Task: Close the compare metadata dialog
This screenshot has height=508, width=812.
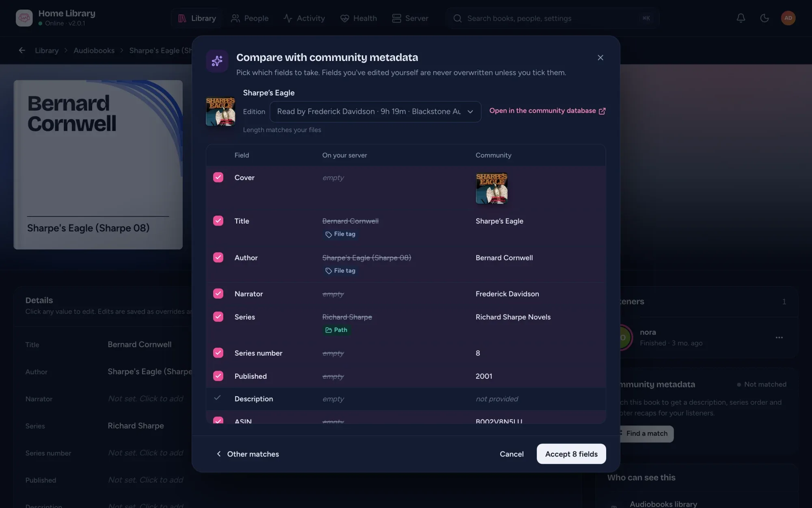Action: point(600,58)
